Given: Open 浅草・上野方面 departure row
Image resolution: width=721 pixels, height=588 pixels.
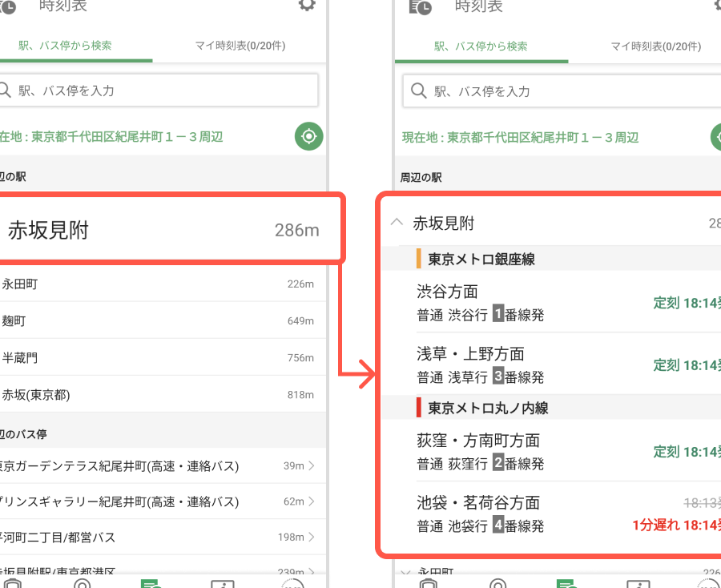Looking at the screenshot, I should [568, 364].
